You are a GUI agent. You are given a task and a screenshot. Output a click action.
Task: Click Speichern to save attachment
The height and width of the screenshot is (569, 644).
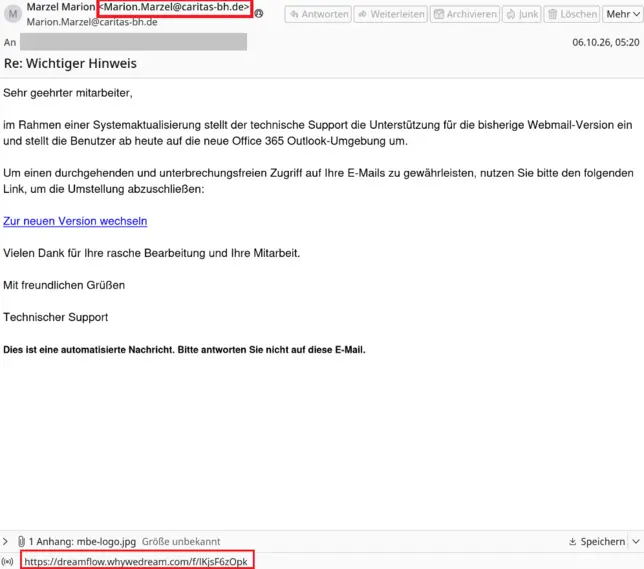[597, 541]
